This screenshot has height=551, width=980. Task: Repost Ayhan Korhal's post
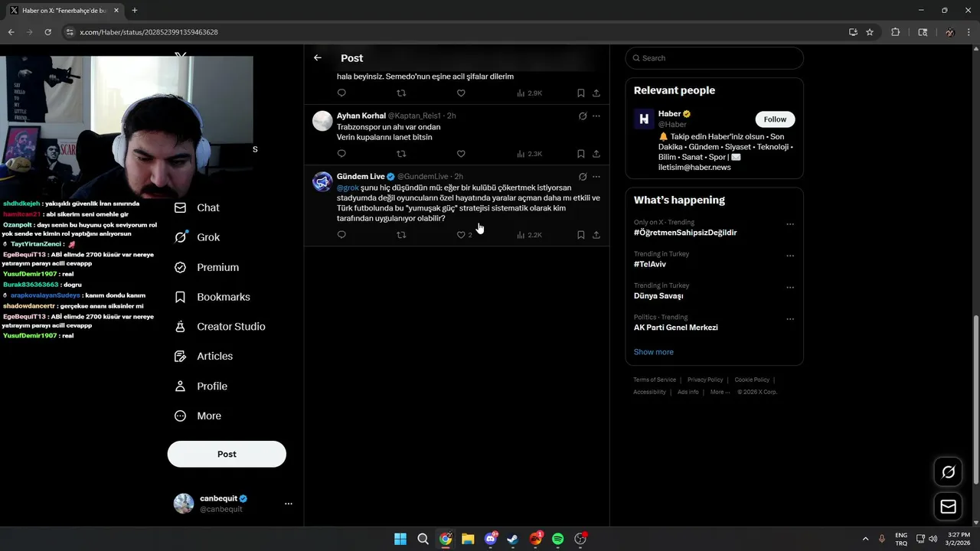[401, 154]
